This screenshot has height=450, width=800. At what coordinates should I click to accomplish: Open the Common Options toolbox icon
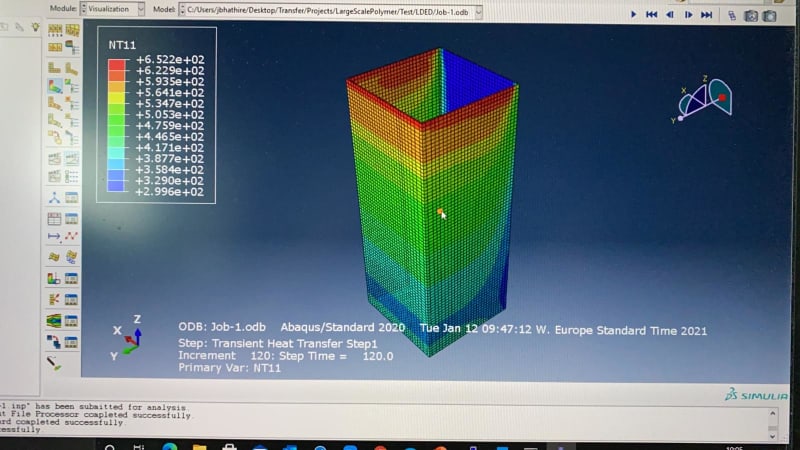tap(55, 30)
